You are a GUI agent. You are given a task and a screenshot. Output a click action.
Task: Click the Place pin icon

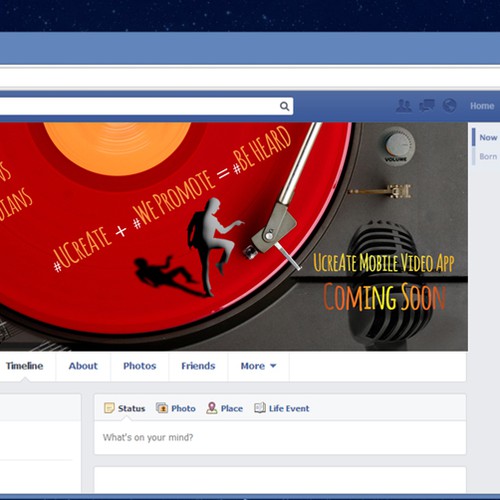(212, 408)
